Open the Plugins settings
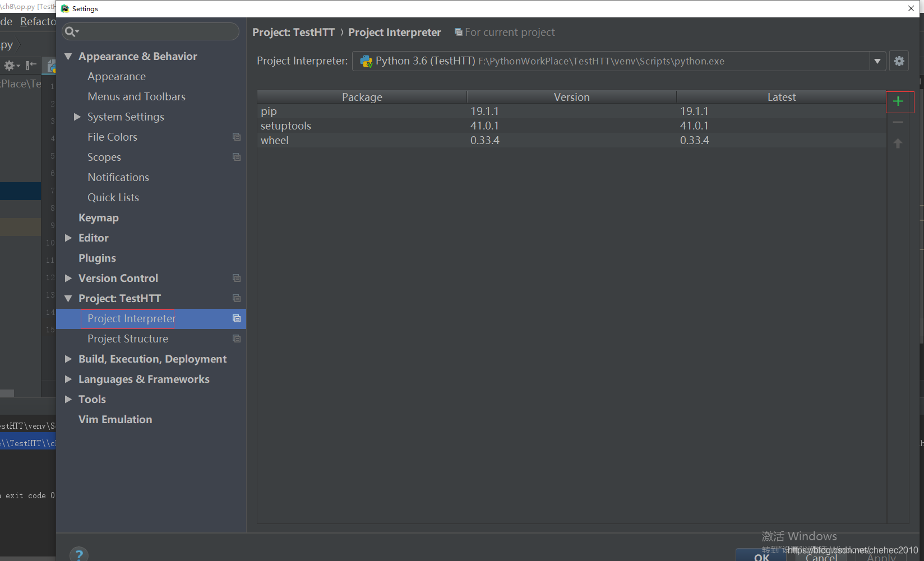Viewport: 924px width, 561px height. [x=97, y=258]
